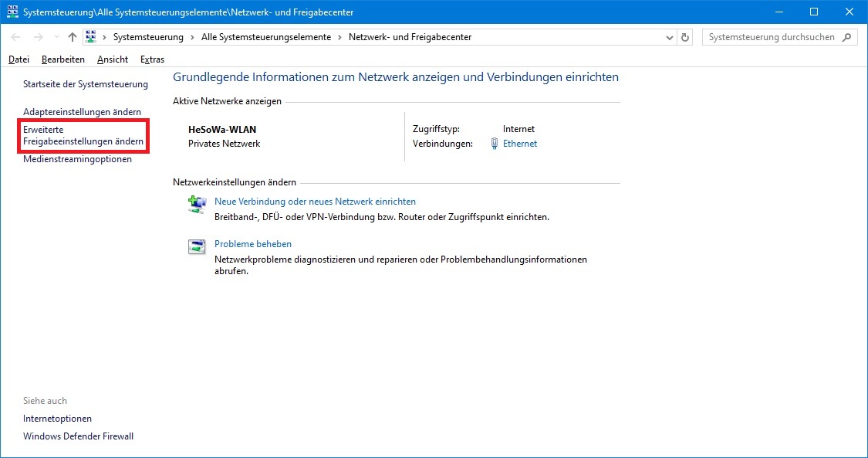Click the new connection setup icon
Screen dimensions: 868x458
click(197, 205)
